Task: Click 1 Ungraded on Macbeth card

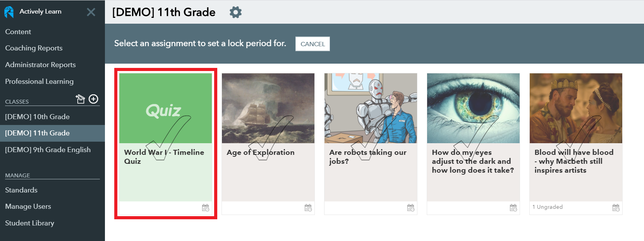Action: pos(548,207)
